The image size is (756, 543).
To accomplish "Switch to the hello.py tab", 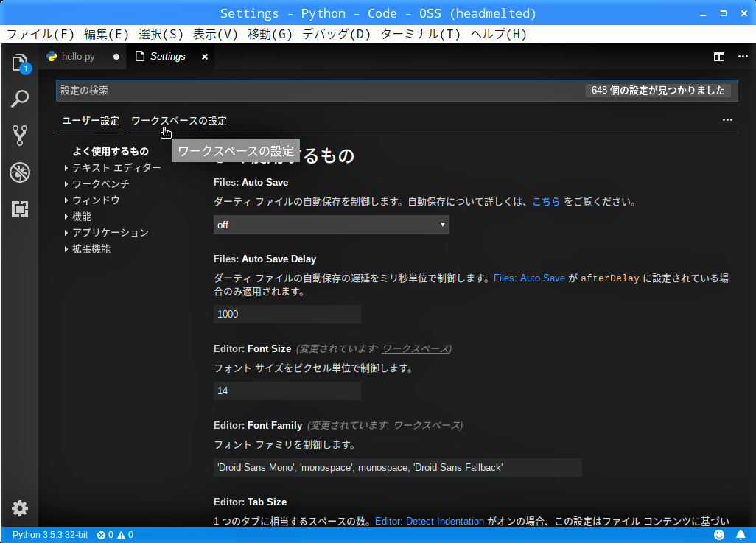I will tap(83, 57).
